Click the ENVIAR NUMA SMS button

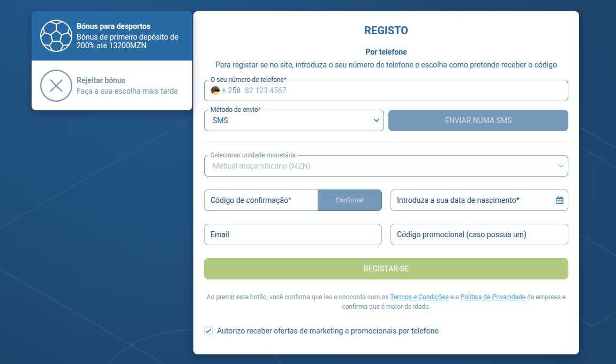click(x=478, y=120)
